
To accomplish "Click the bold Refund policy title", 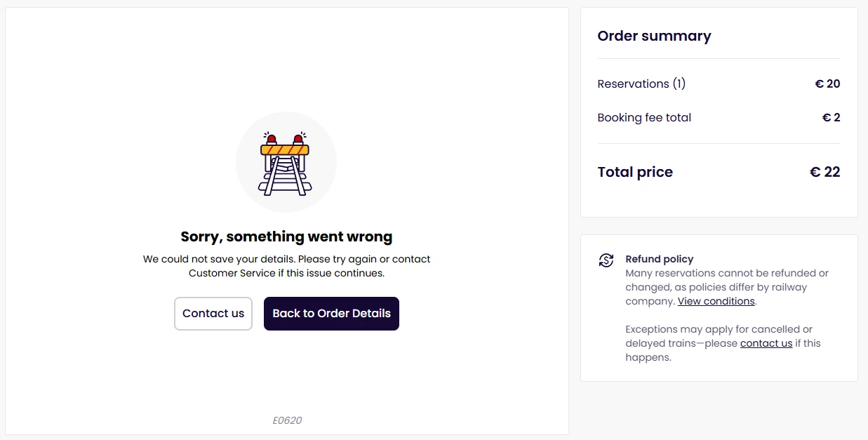I will (659, 259).
